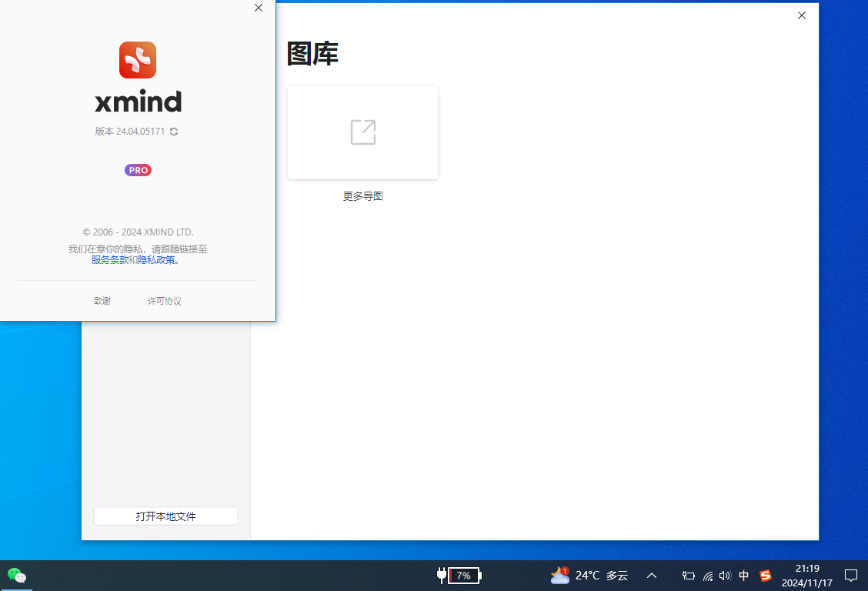Click the notification center icon

[851, 575]
